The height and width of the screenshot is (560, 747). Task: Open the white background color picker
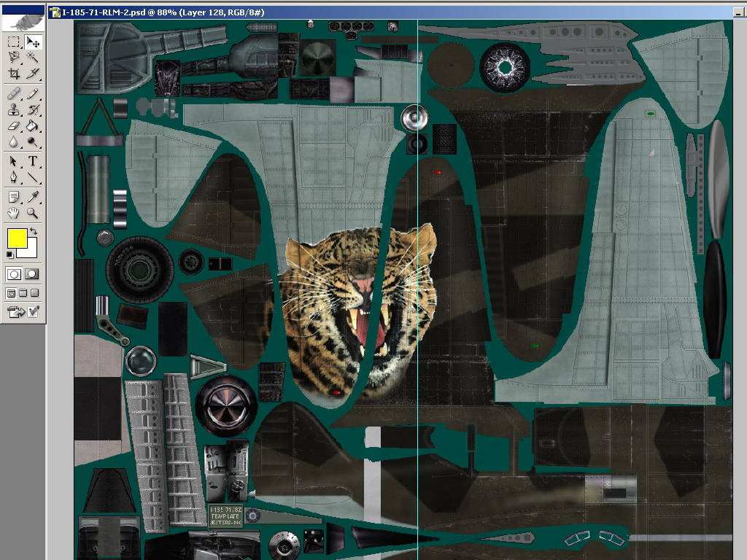click(31, 252)
